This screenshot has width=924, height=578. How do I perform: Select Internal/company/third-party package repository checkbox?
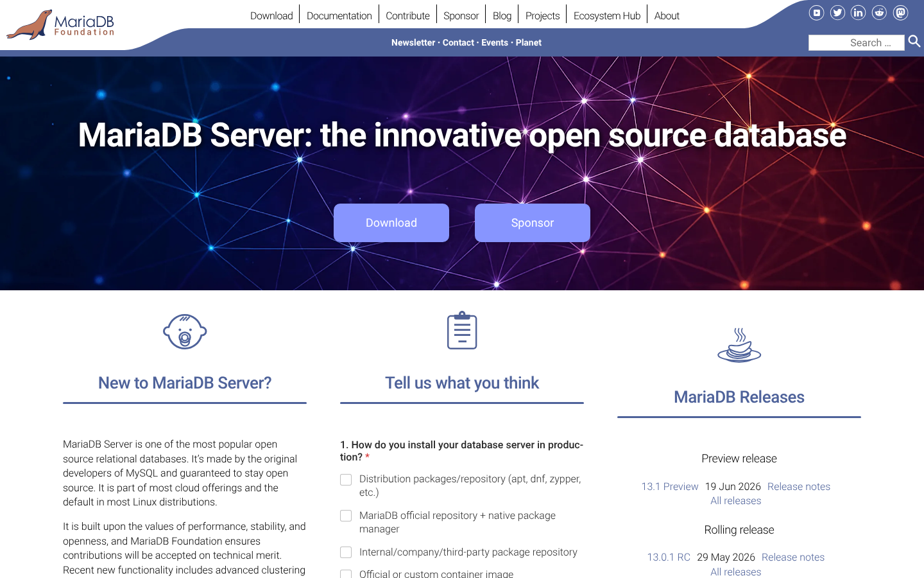(x=346, y=552)
